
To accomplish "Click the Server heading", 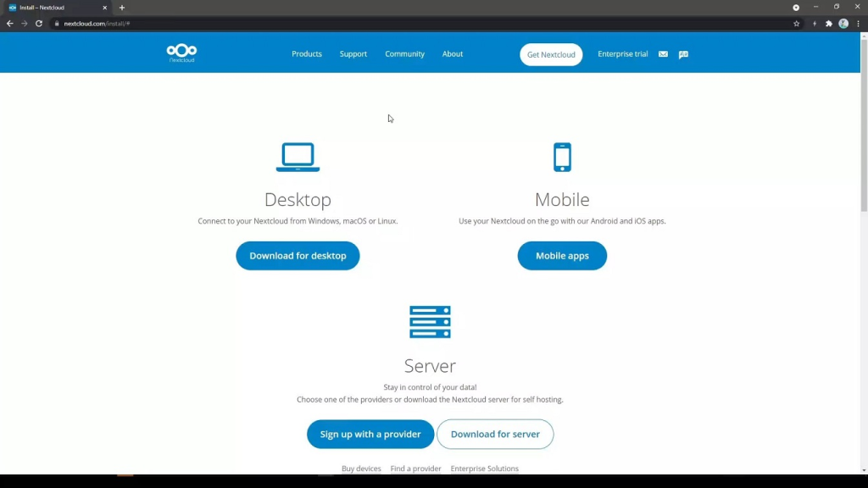I will (430, 366).
